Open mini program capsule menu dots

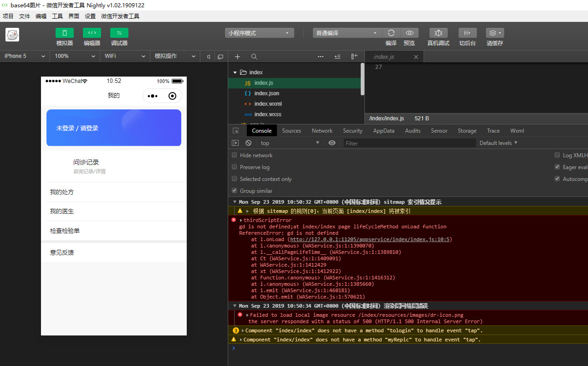(x=153, y=96)
